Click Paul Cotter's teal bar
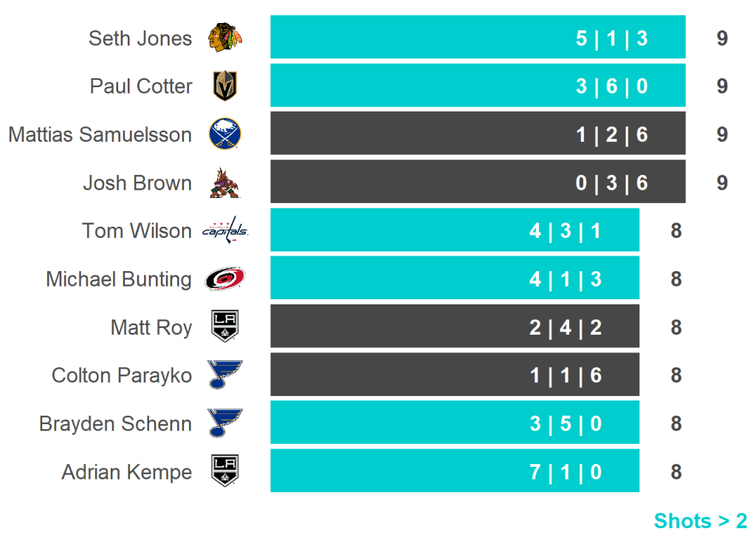 coord(477,86)
